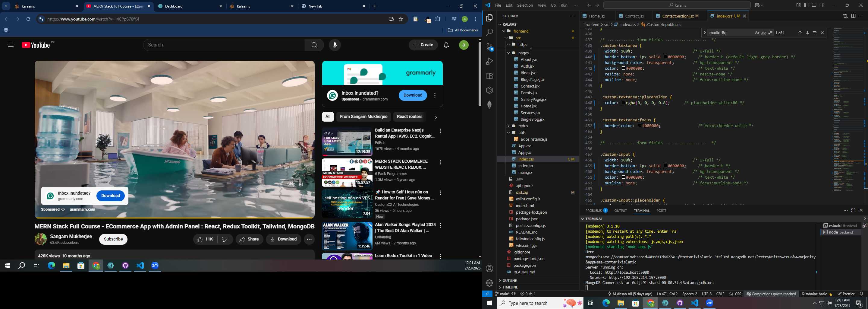Open Copilot chat icon in VS Code title bar
868x309 pixels.
pyautogui.click(x=757, y=5)
